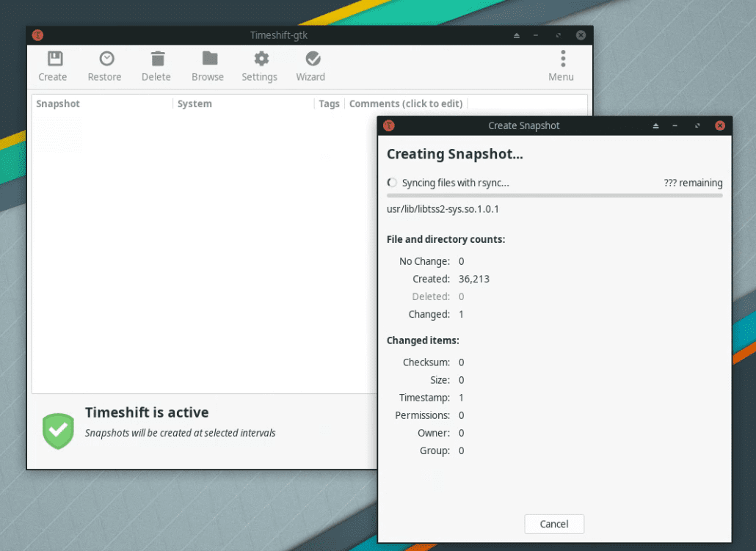Click the 'Group:' label
Screen dimensions: 756x551
(x=435, y=450)
